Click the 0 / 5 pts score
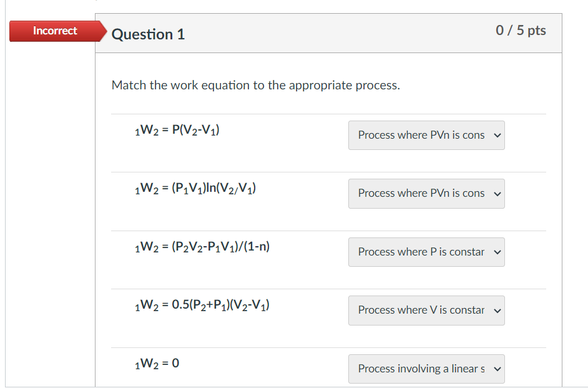The height and width of the screenshot is (388, 588). pos(521,31)
